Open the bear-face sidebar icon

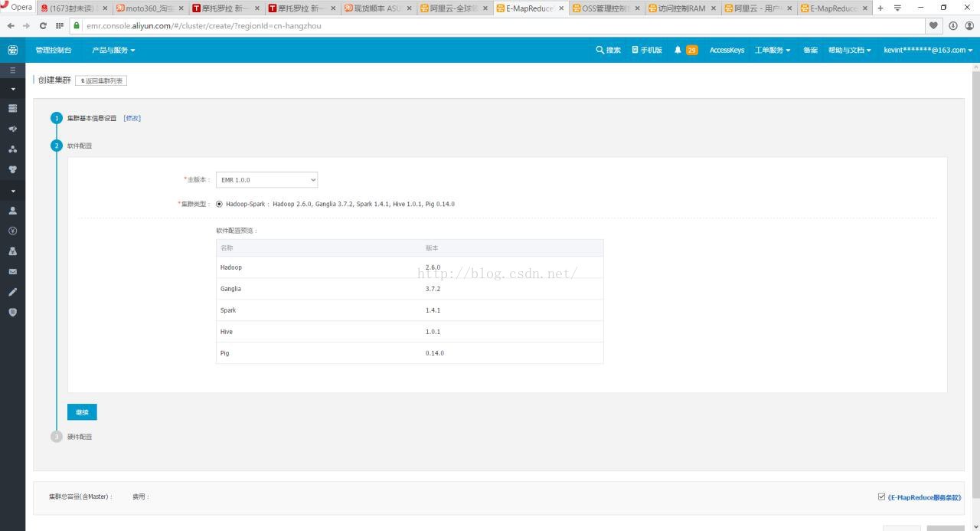[x=12, y=169]
